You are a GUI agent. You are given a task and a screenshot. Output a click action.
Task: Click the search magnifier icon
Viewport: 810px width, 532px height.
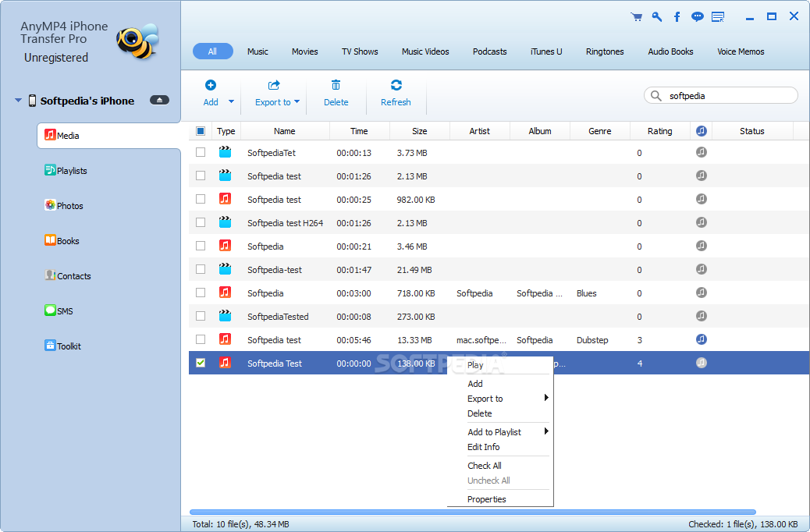[x=656, y=95]
